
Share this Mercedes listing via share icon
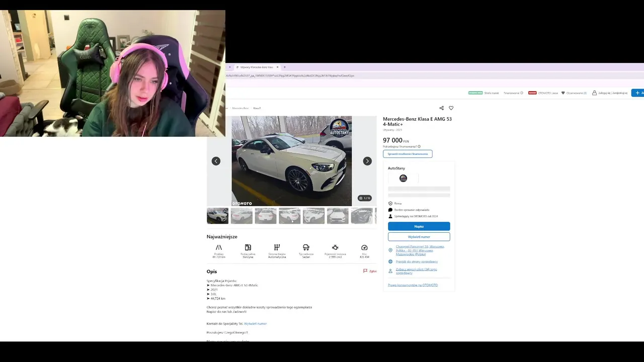tap(441, 108)
